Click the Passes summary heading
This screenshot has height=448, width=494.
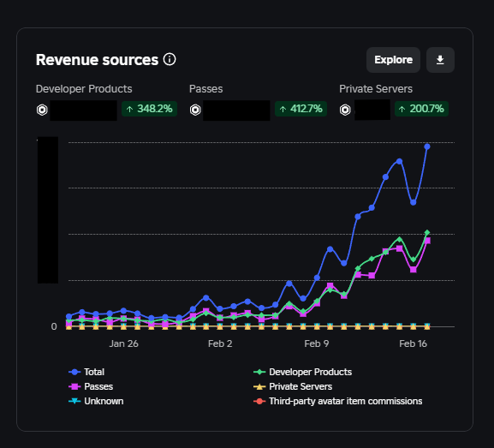(206, 89)
